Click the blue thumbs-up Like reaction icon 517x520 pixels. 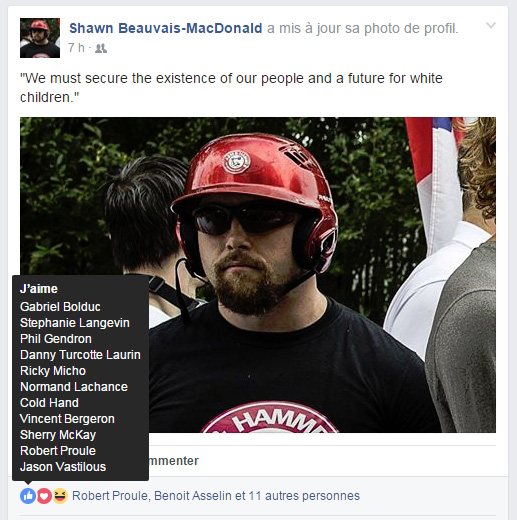28,496
